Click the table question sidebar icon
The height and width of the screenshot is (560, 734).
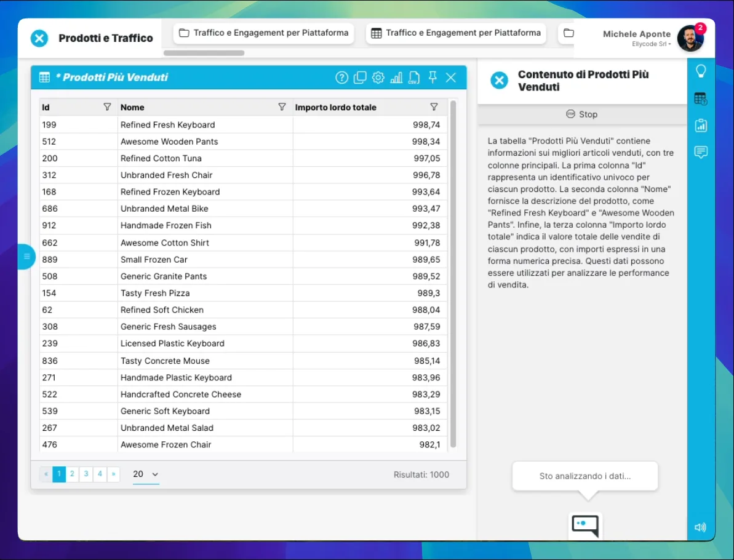pos(701,99)
